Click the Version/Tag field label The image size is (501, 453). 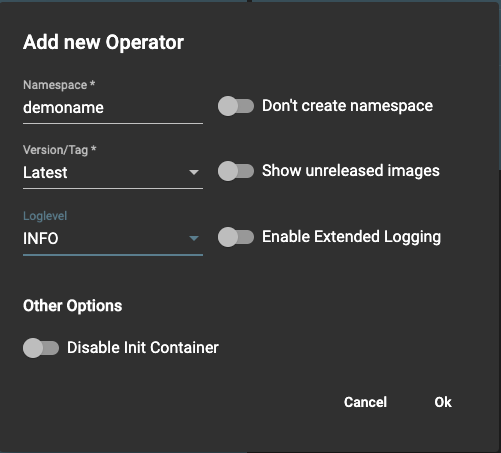60,150
